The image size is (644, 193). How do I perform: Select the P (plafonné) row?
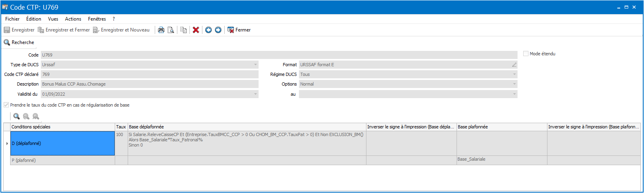click(63, 160)
